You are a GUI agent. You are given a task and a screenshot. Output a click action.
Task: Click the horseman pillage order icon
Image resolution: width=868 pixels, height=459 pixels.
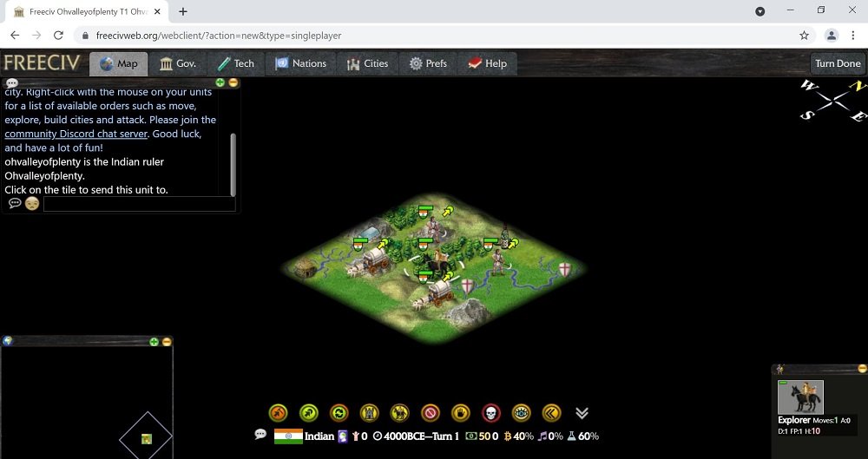pos(399,412)
